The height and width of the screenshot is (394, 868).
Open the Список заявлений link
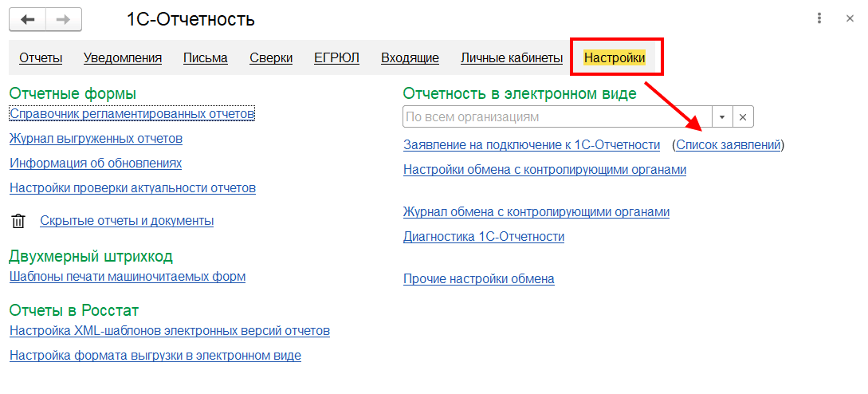[x=728, y=145]
